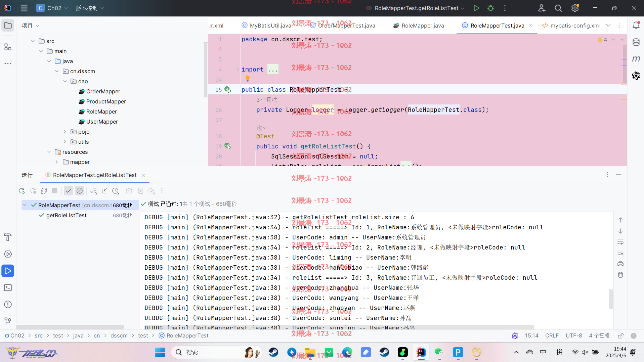Image resolution: width=644 pixels, height=362 pixels.
Task: Open Microsoft Edge from taskbar
Action: (x=347, y=352)
